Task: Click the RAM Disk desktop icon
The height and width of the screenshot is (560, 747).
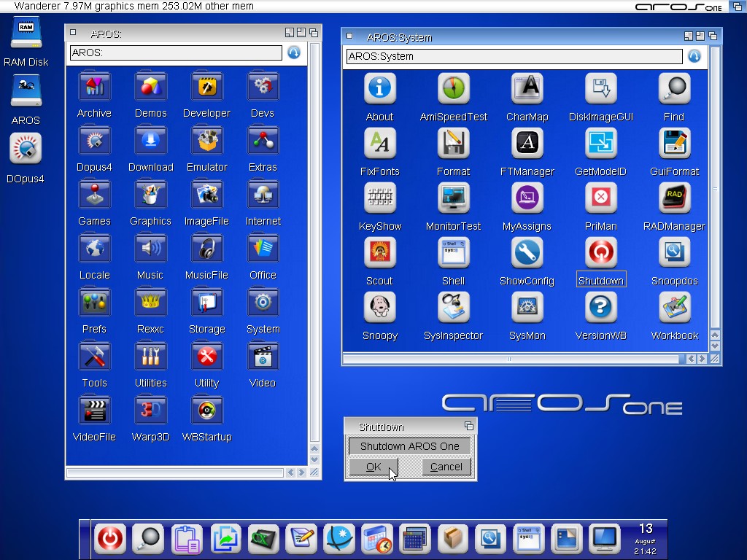Action: [x=26, y=34]
